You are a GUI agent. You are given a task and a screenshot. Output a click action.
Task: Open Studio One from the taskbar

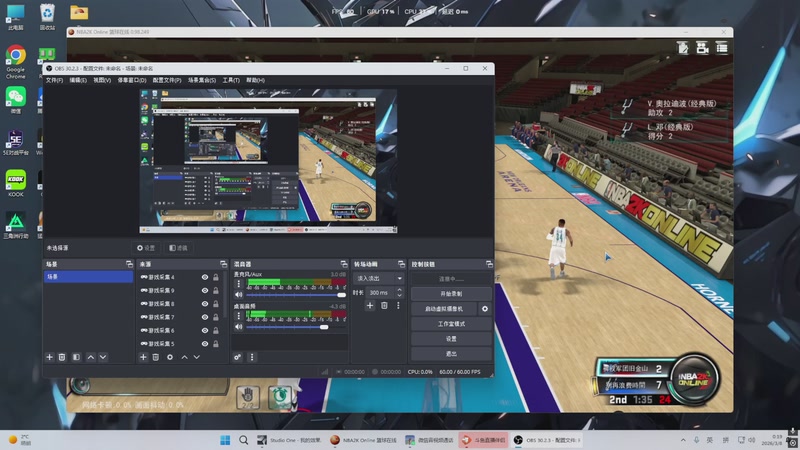click(289, 440)
